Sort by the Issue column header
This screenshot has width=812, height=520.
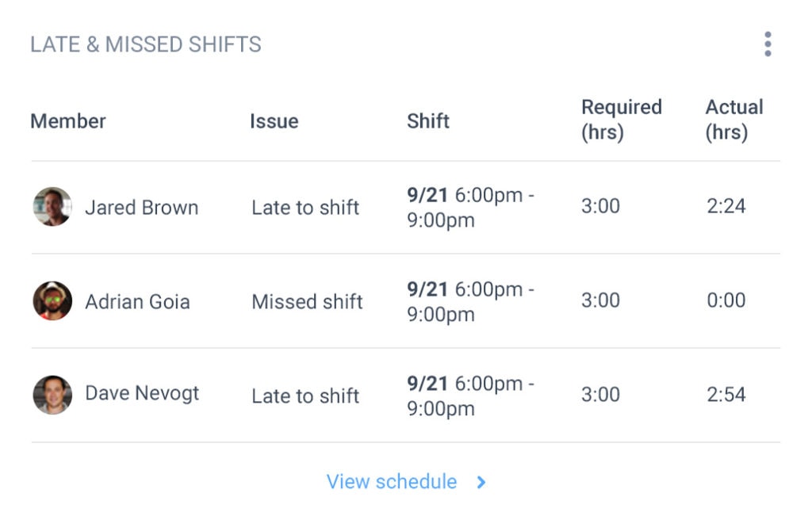pos(274,120)
